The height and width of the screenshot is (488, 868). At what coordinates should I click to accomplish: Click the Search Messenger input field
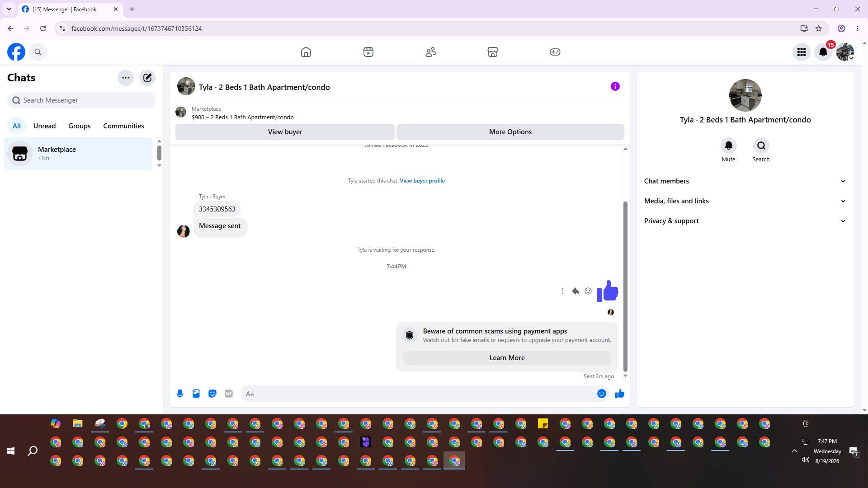pos(81,100)
